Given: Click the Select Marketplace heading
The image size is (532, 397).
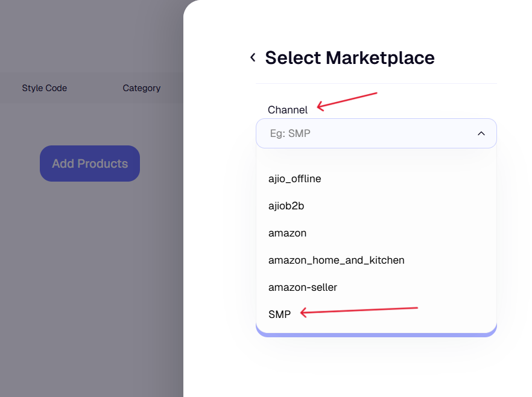Looking at the screenshot, I should click(350, 58).
